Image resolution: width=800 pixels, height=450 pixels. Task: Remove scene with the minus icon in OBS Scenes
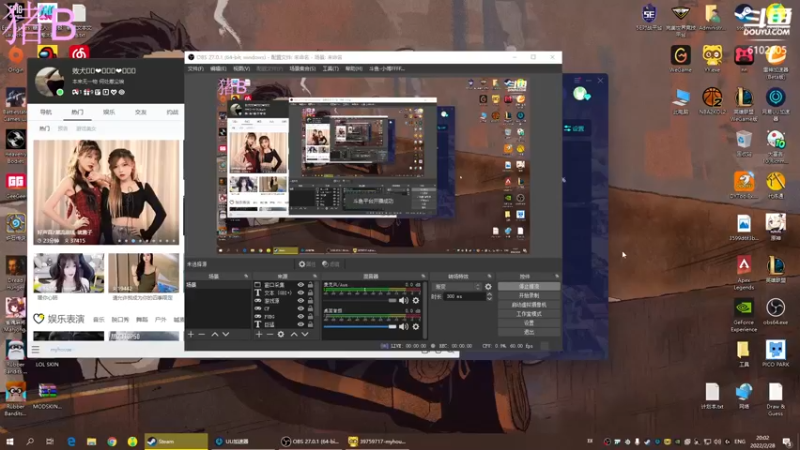coord(202,334)
